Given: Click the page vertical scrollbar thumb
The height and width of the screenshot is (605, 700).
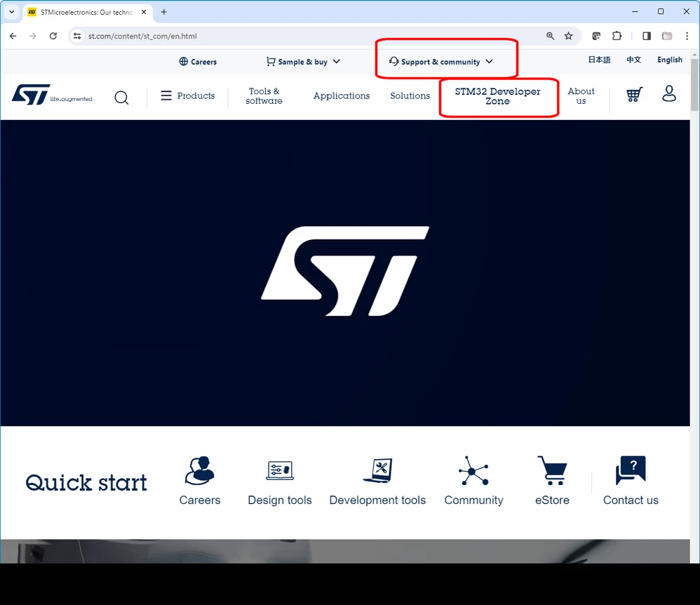Looking at the screenshot, I should click(694, 84).
